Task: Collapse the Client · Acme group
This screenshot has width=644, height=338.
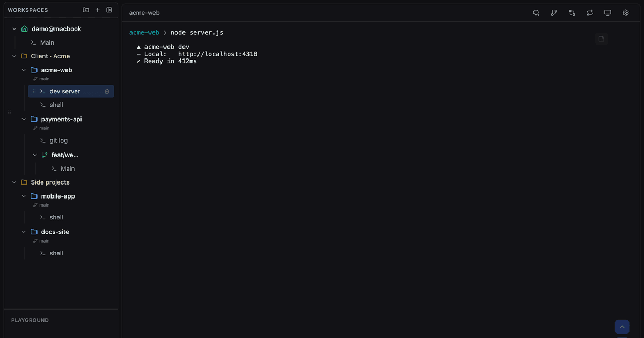Action: click(14, 56)
